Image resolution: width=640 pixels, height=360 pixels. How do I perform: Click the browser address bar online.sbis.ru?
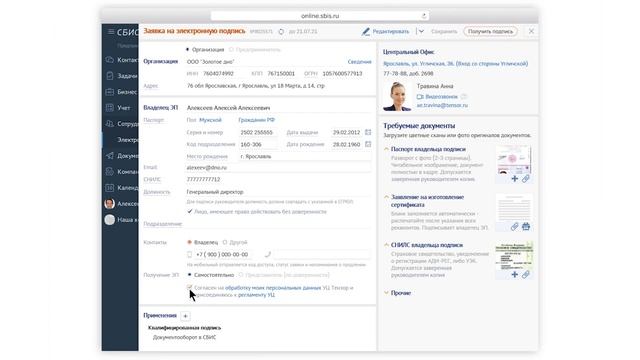[x=320, y=16]
